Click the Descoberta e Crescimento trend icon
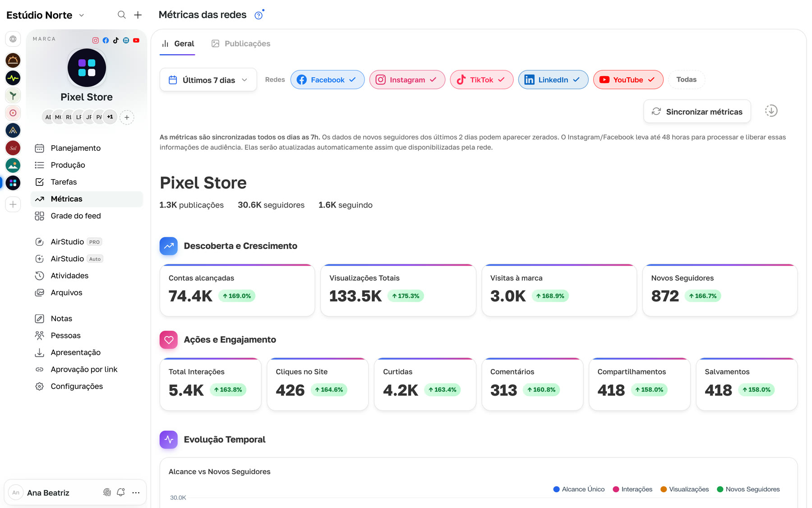The image size is (812, 508). click(169, 246)
